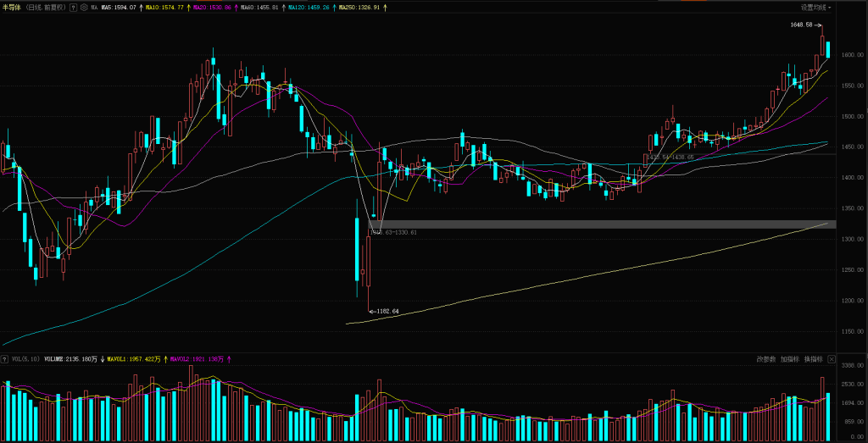
Task: Click the magenta arrow beside MA20
Action: click(x=236, y=7)
